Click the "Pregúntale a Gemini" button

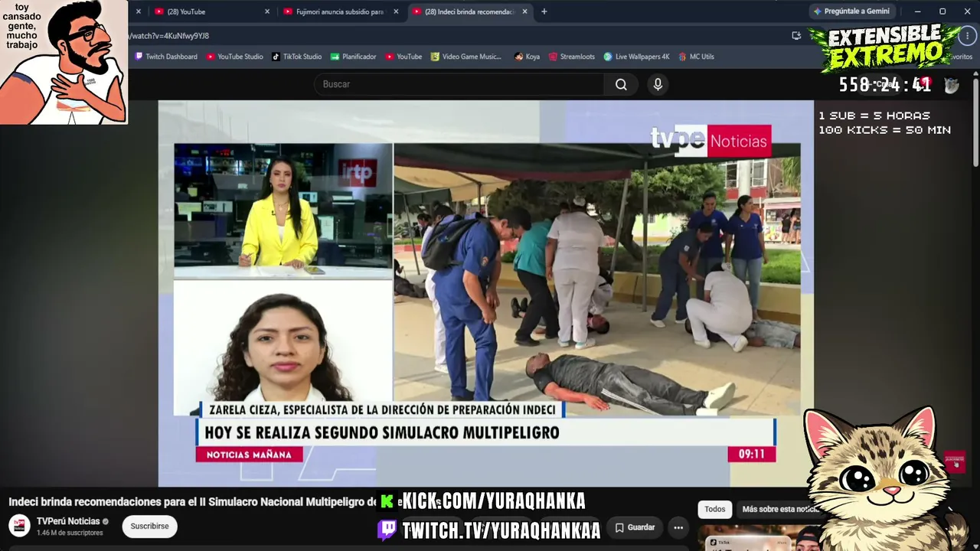(x=851, y=11)
